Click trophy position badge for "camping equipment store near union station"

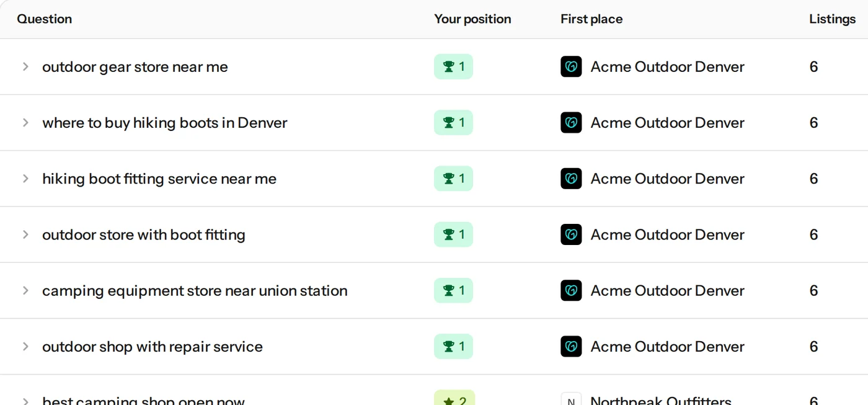click(x=453, y=290)
